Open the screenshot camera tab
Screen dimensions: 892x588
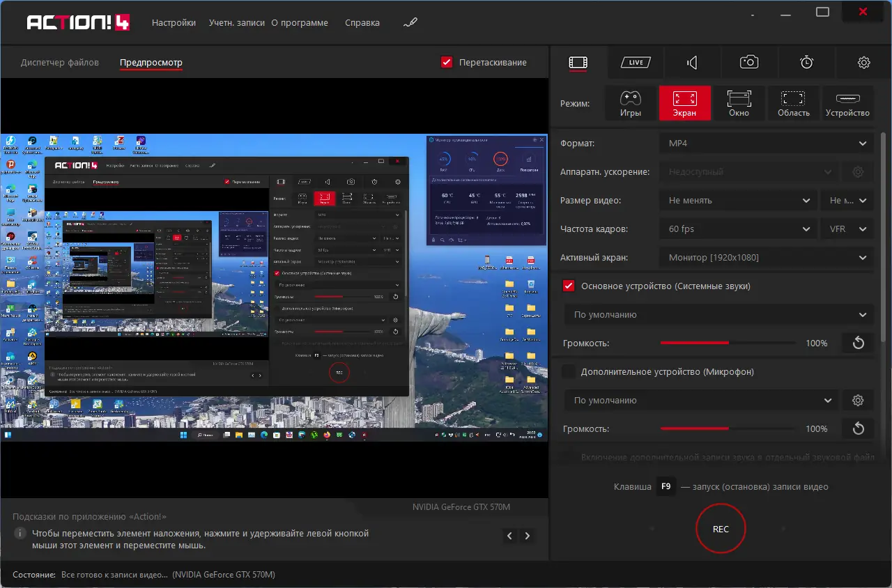pos(749,63)
